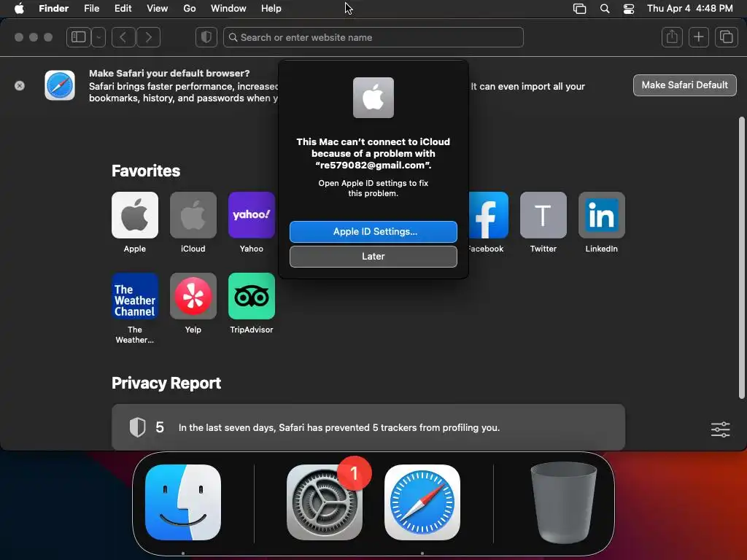Click the Privacy Report heading

click(166, 384)
